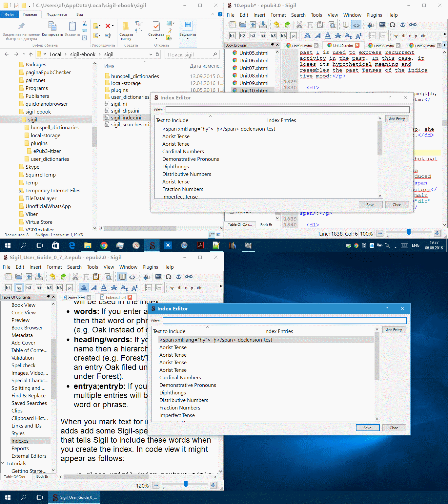
Task: Click zoom slider handle in 10.epub Sigil
Action: 409,233
